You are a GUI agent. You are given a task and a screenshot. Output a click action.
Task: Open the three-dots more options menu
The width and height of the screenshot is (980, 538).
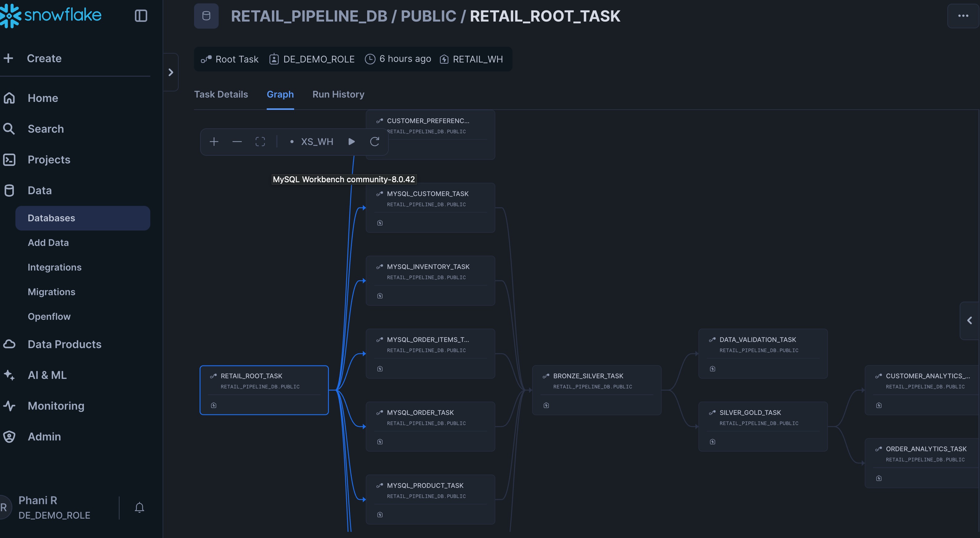(x=963, y=16)
